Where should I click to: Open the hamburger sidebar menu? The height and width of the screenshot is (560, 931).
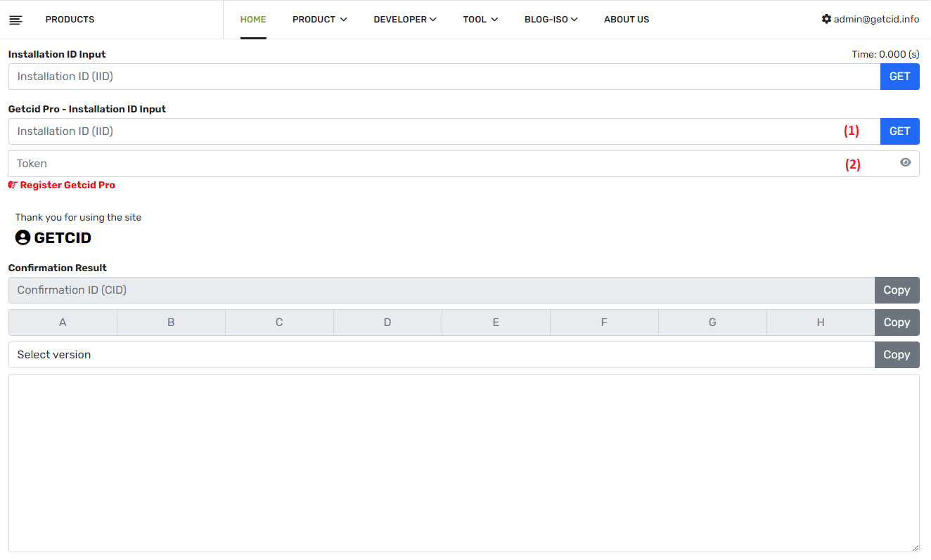click(x=15, y=20)
